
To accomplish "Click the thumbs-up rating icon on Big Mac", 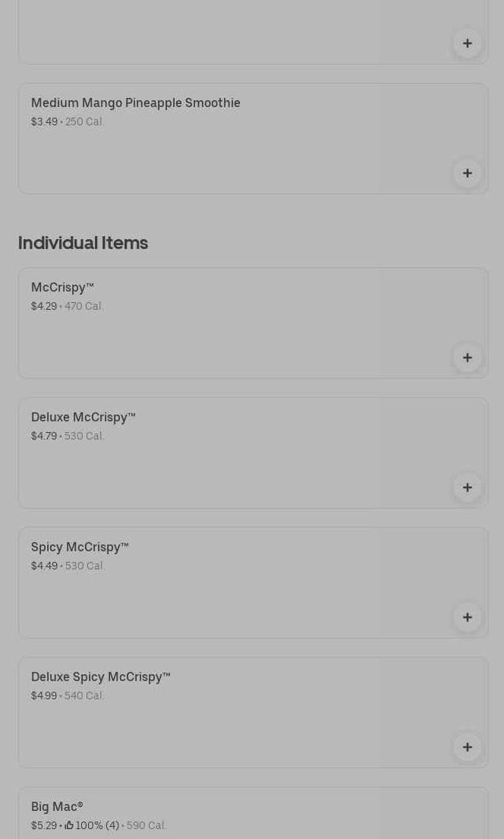I will click(x=69, y=825).
